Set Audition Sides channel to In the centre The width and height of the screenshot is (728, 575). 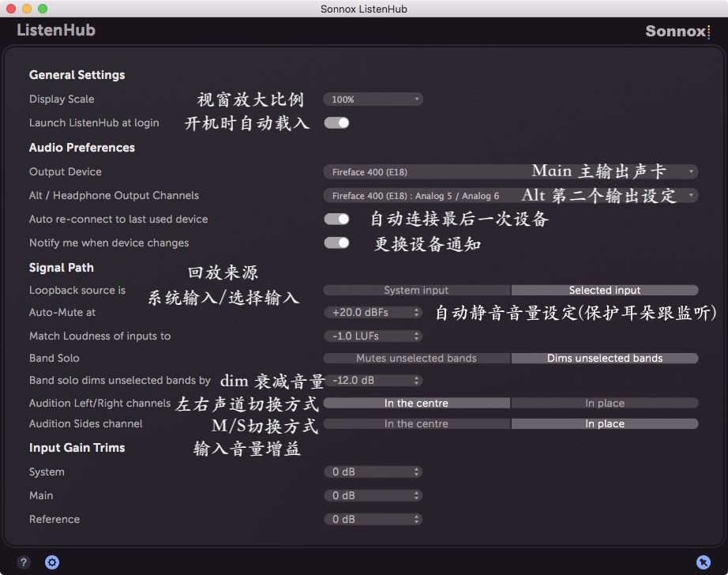click(416, 423)
